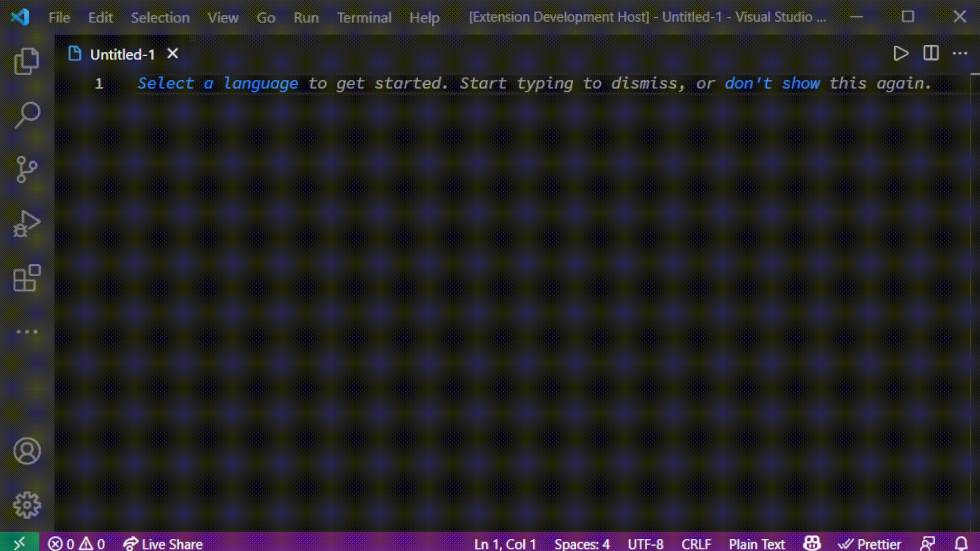Click the 'Select a language' link

coord(217,83)
